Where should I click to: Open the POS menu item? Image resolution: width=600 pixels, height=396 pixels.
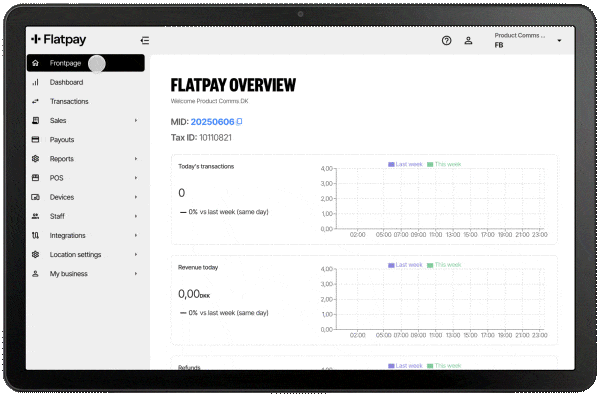(86, 178)
